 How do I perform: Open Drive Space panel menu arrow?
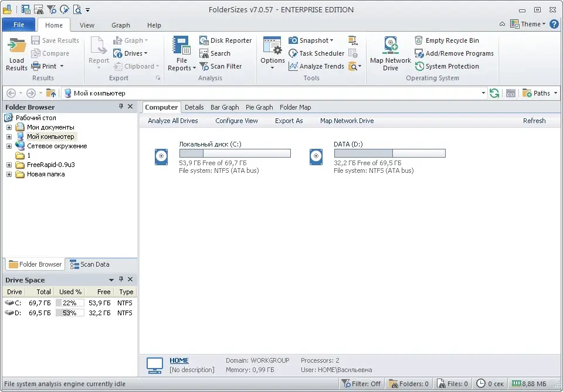[111, 279]
